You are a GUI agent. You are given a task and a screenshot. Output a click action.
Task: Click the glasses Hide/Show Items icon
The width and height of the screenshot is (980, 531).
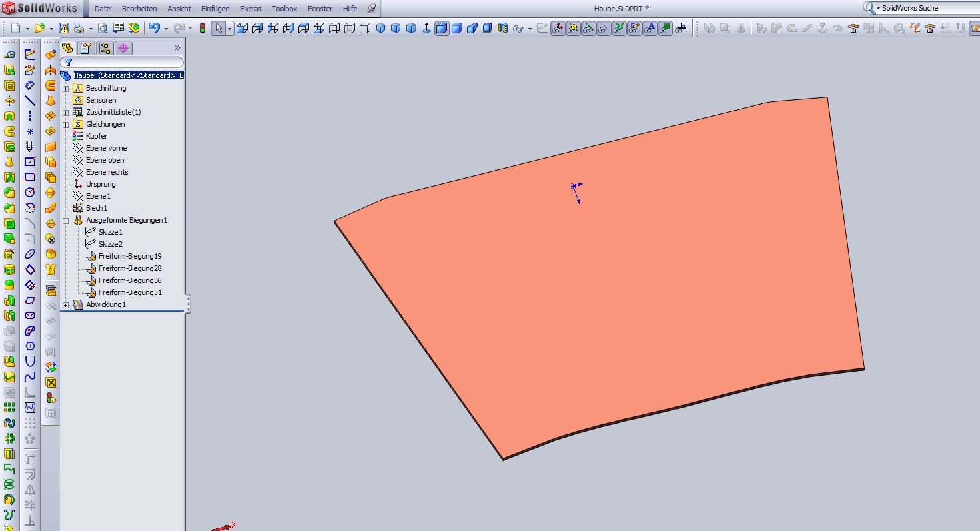[518, 29]
